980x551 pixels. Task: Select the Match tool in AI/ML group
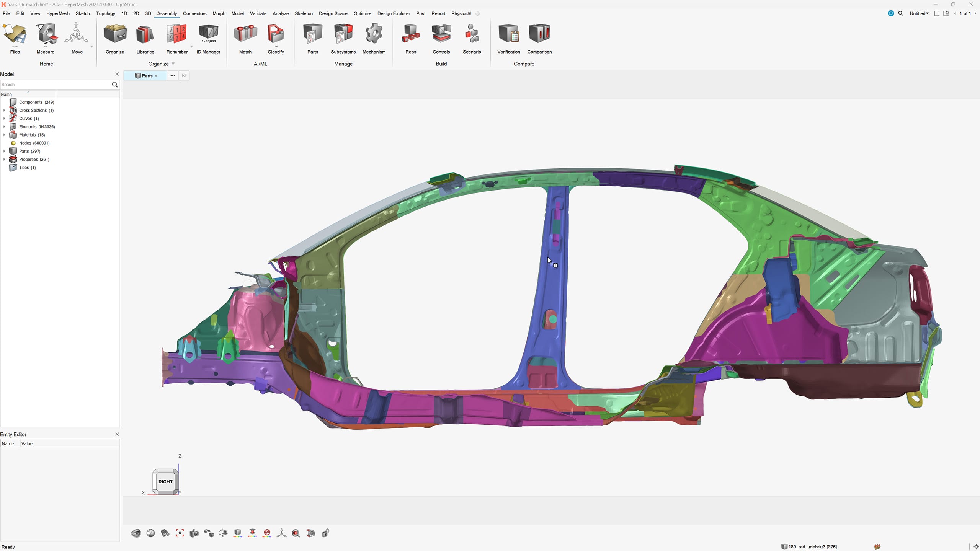click(x=245, y=38)
